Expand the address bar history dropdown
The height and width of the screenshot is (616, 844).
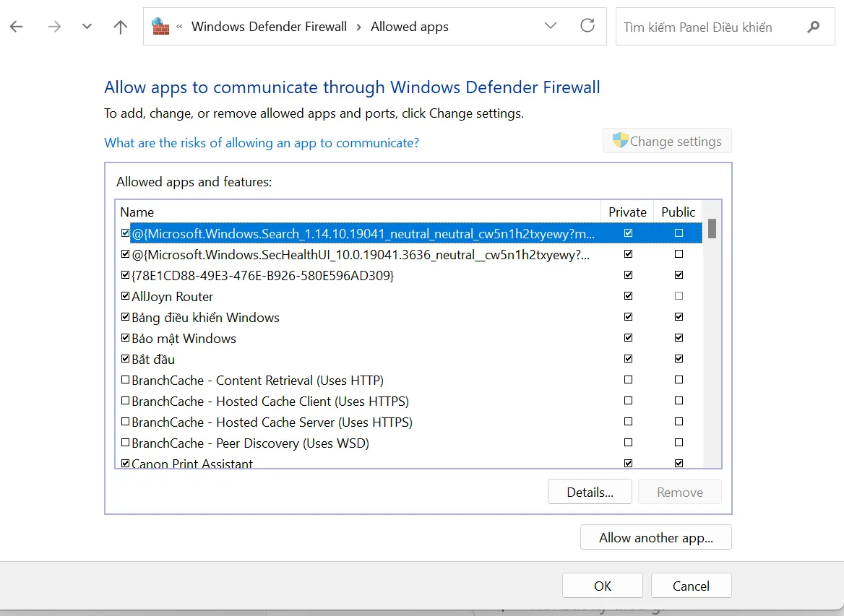tap(551, 27)
